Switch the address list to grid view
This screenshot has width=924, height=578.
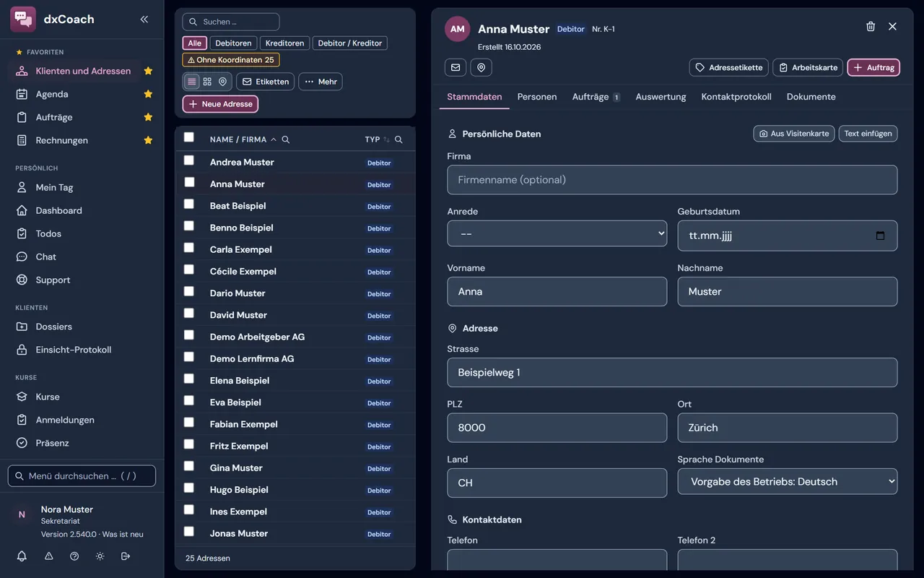207,82
